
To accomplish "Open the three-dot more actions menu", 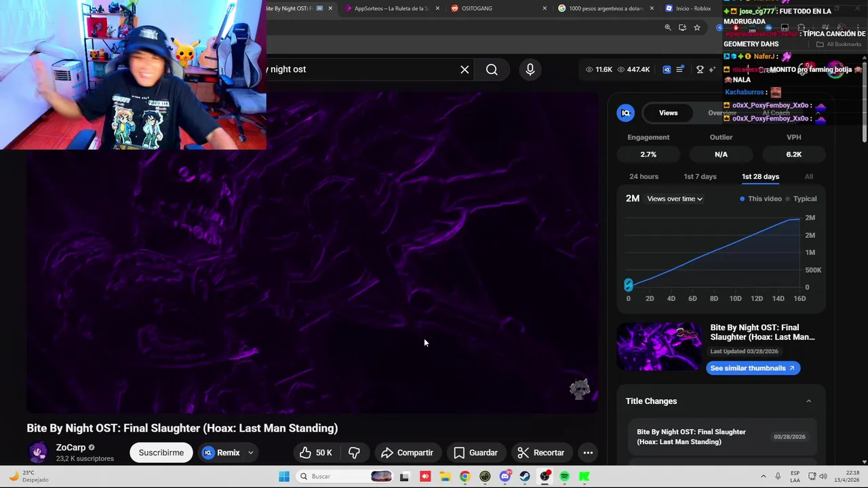I will coord(588,453).
